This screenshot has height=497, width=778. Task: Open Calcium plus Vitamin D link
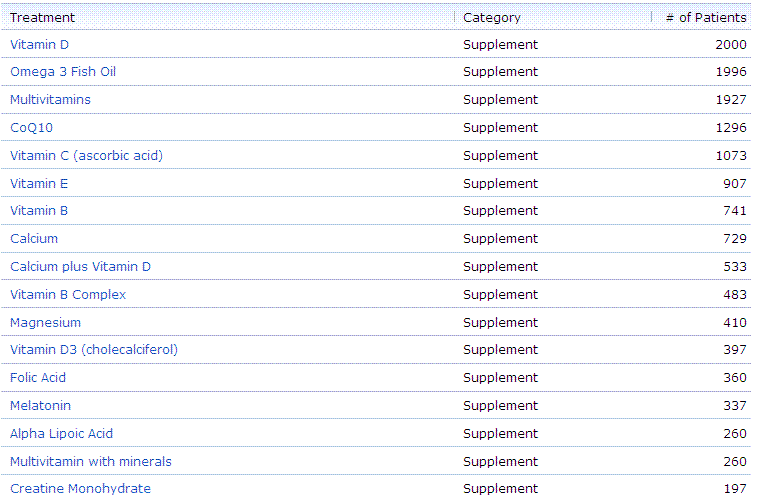pos(80,267)
